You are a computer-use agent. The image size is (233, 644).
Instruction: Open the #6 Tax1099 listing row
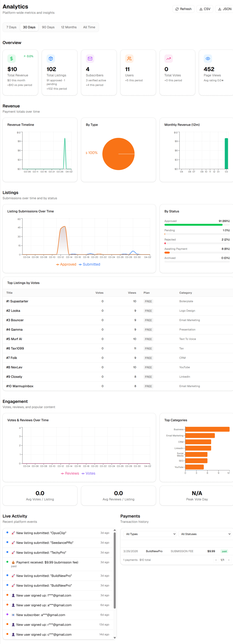118,348
